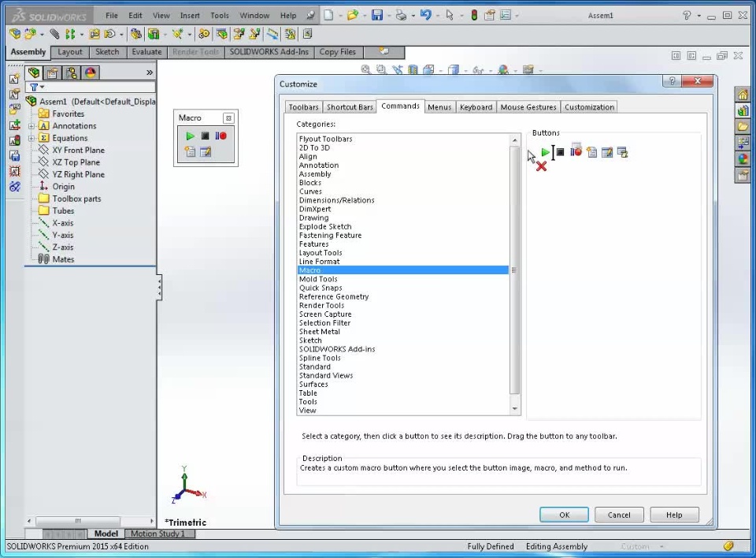Switch to the Shortcut Bars tab
Image resolution: width=756 pixels, height=558 pixels.
350,107
